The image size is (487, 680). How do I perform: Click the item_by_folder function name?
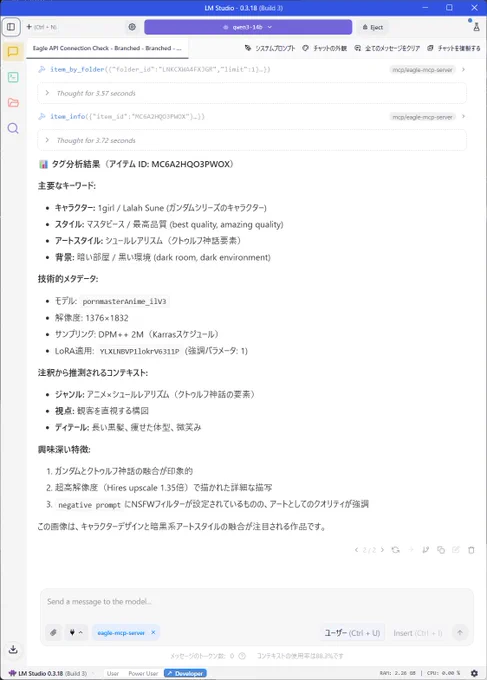tap(77, 69)
